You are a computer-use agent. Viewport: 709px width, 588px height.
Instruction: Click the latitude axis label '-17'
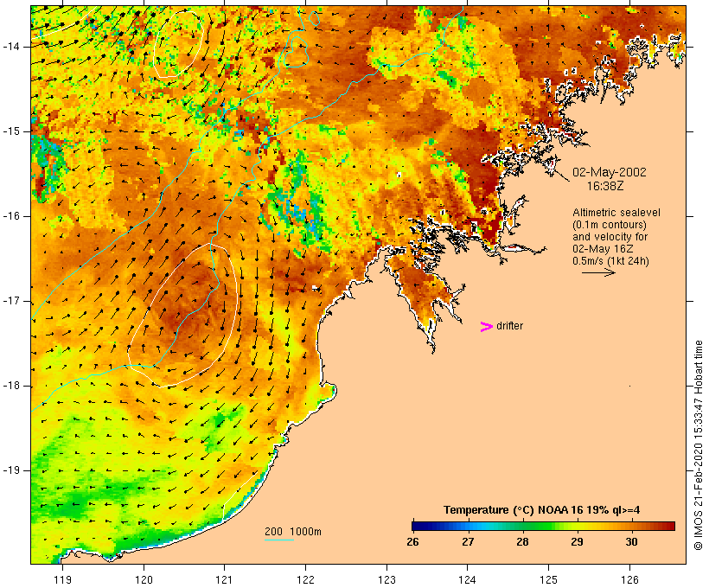coord(11,301)
